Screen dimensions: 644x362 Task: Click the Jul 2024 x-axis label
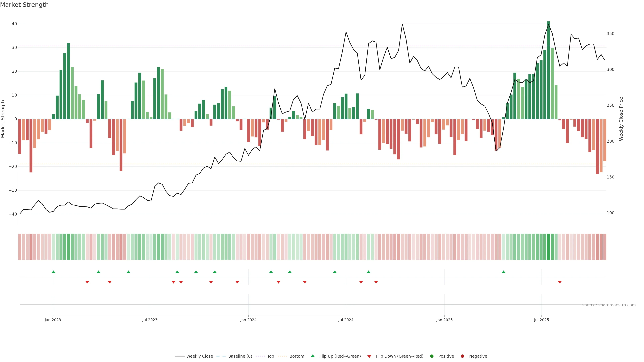point(346,320)
